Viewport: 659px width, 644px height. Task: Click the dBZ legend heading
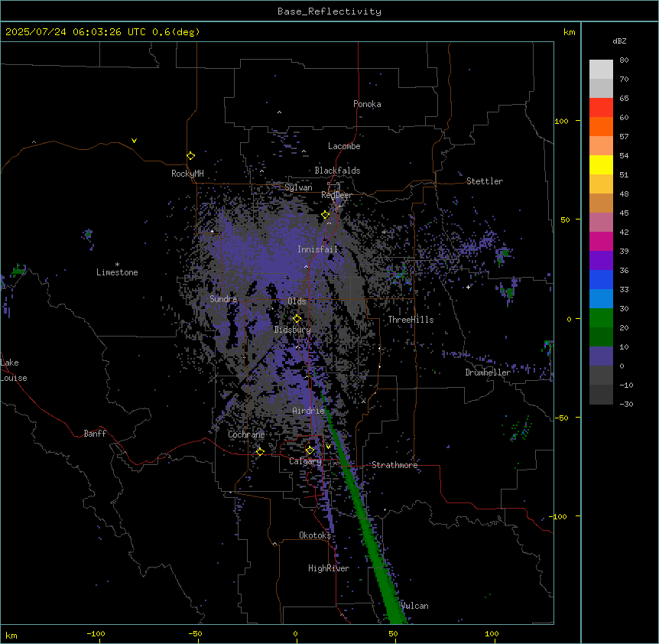619,41
